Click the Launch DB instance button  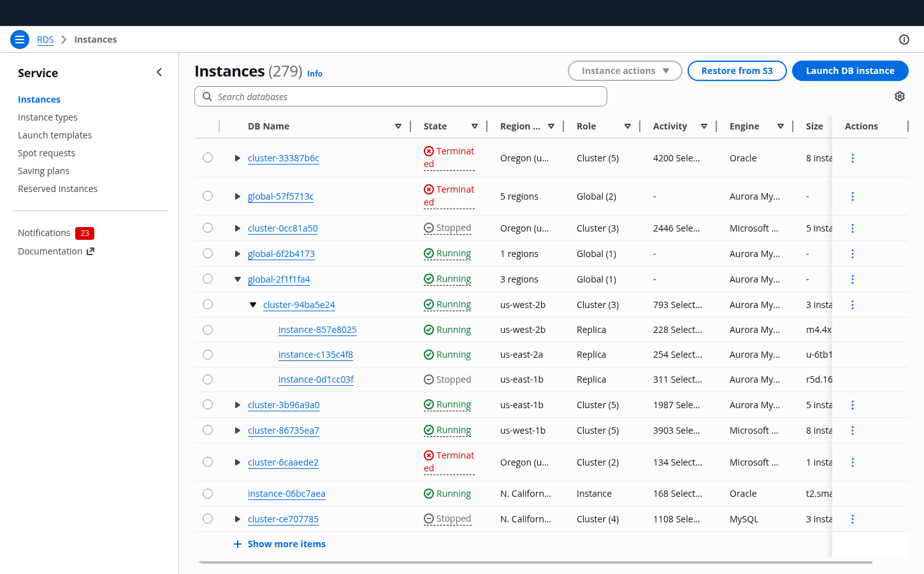coord(849,71)
